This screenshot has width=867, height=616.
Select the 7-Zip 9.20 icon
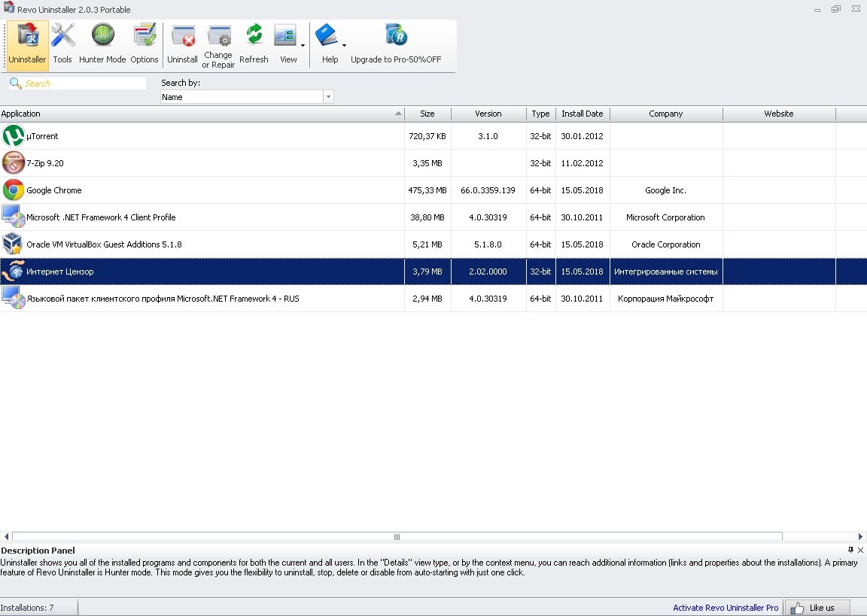pos(14,163)
